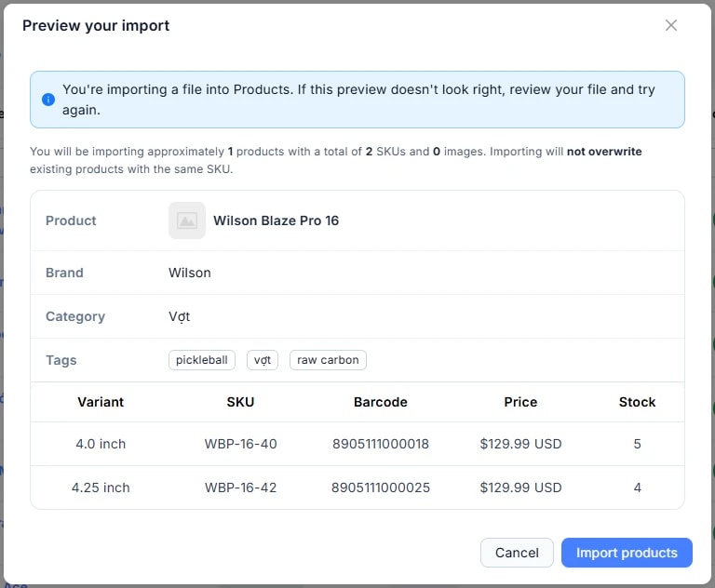The width and height of the screenshot is (715, 588).
Task: Click the Category row label
Action: point(75,316)
